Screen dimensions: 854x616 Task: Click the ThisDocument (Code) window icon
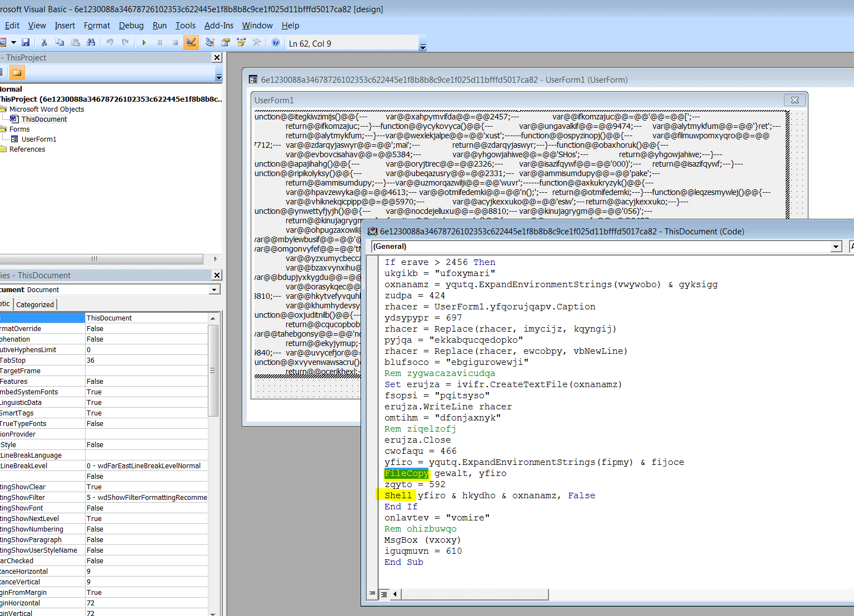coord(373,231)
